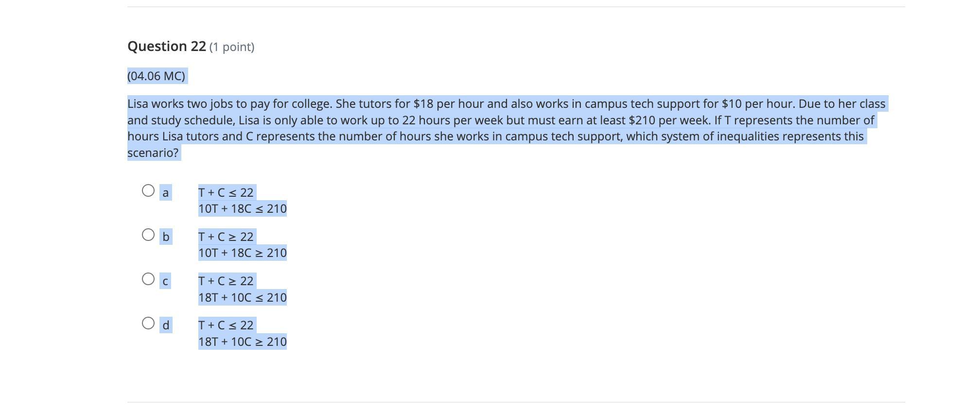Click the inequality 18T + 10C ≥ 210

(242, 342)
